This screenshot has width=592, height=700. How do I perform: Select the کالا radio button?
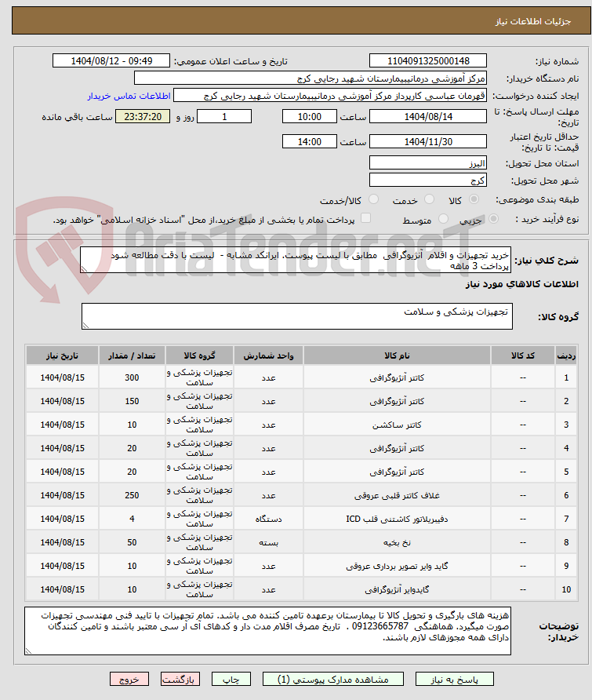click(474, 199)
